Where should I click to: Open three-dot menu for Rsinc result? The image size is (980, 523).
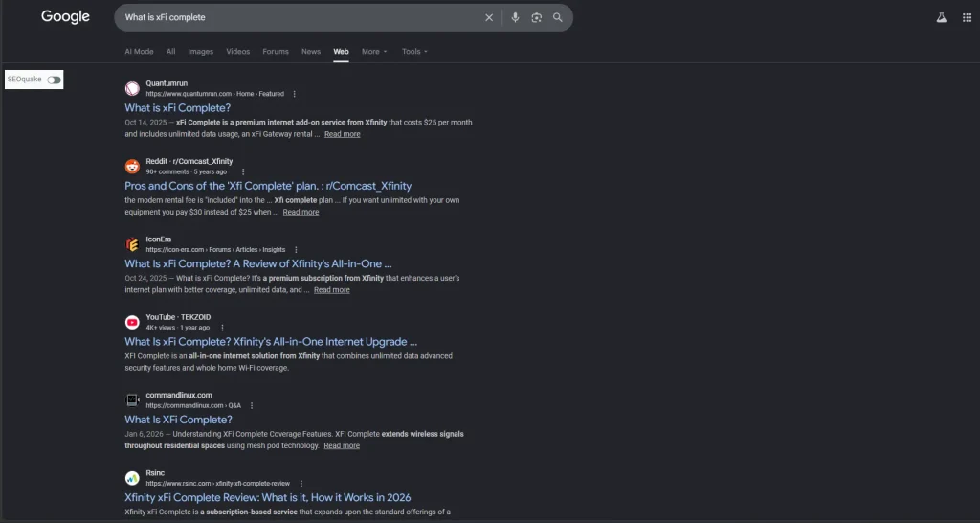[x=301, y=484]
